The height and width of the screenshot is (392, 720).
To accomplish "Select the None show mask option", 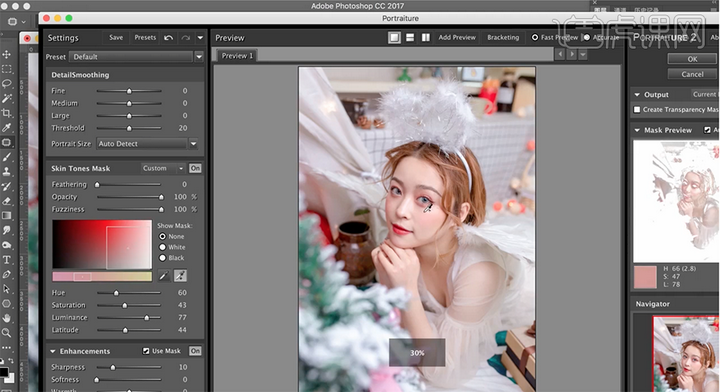I will tap(163, 236).
